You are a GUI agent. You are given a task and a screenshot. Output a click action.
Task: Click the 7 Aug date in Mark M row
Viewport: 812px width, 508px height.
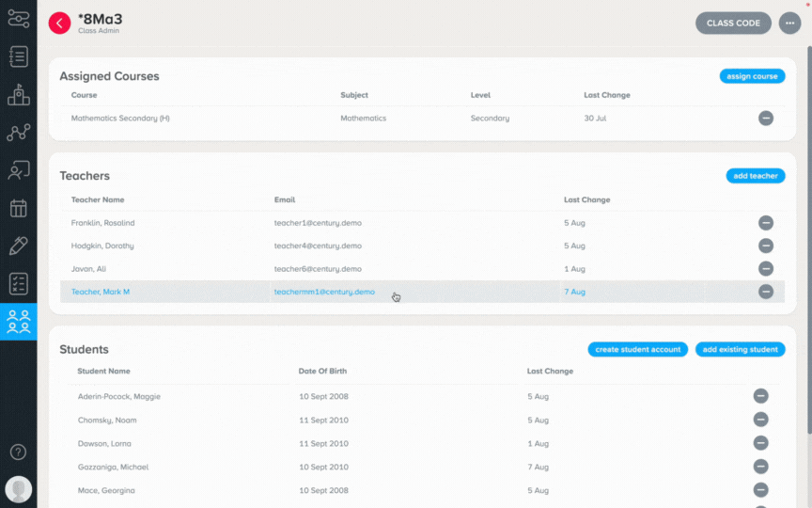pos(574,292)
